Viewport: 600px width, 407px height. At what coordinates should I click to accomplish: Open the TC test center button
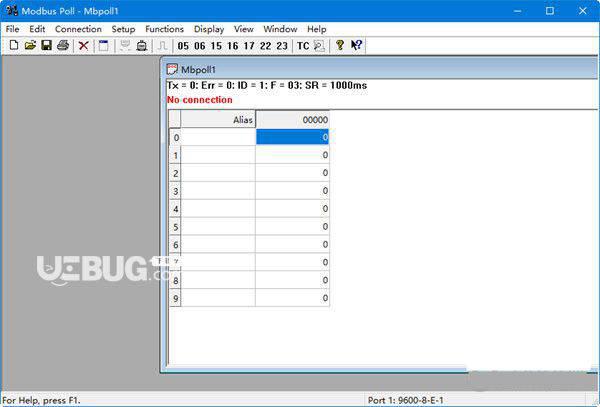pos(303,46)
